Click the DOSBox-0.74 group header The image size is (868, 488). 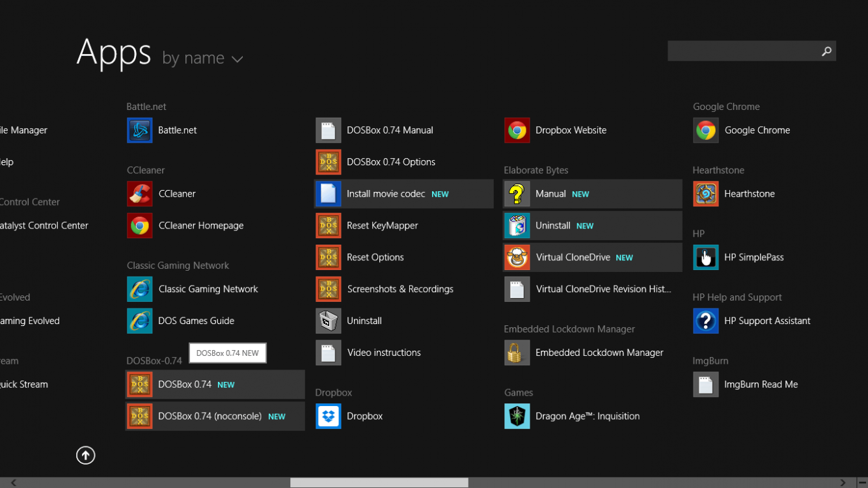tap(154, 360)
